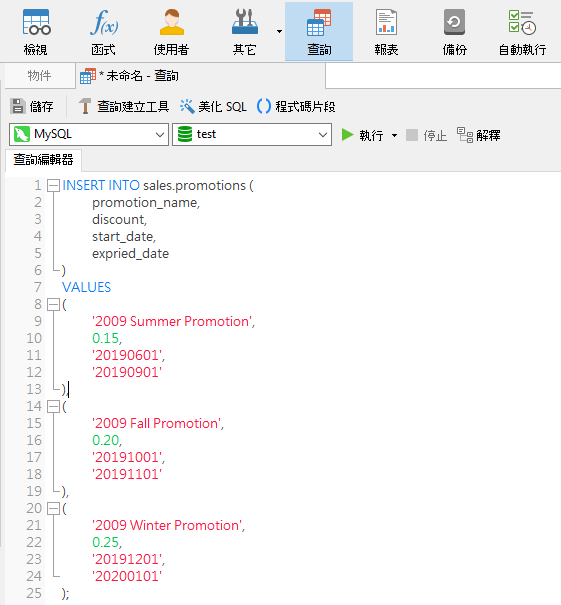This screenshot has width=561, height=605.
Task: Click the sales.promotions table name
Action: pos(194,186)
